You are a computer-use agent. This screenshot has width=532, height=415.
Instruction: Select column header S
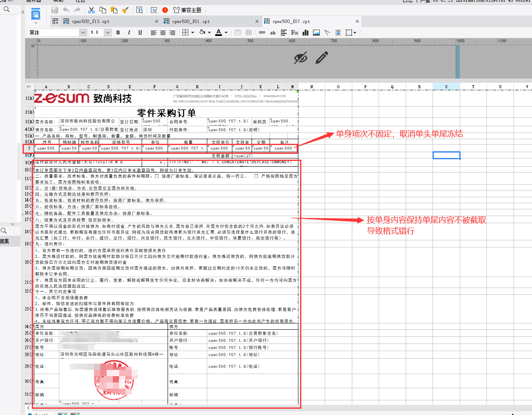click(446, 87)
